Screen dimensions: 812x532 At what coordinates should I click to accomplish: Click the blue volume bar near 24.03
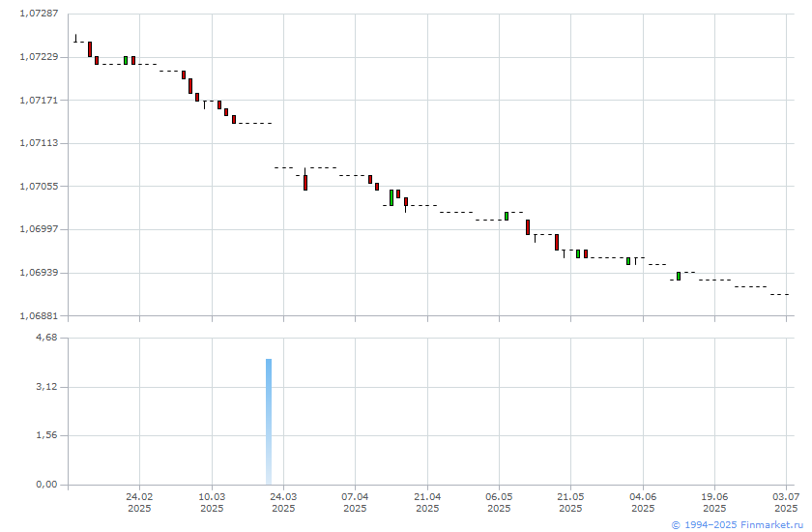(x=269, y=422)
